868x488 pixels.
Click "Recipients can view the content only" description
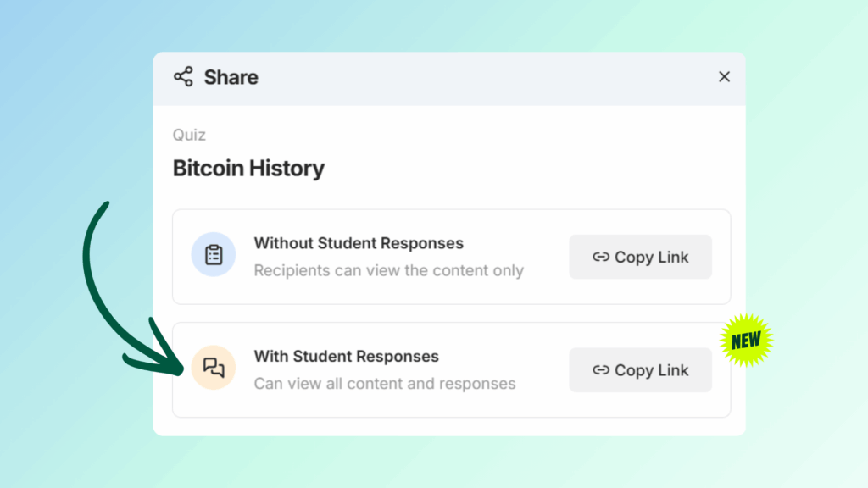[388, 271]
